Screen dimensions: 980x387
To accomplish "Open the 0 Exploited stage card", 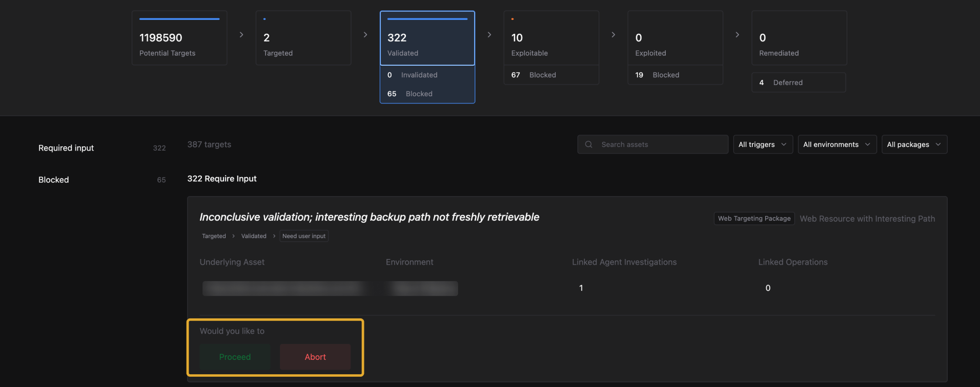I will coord(676,38).
